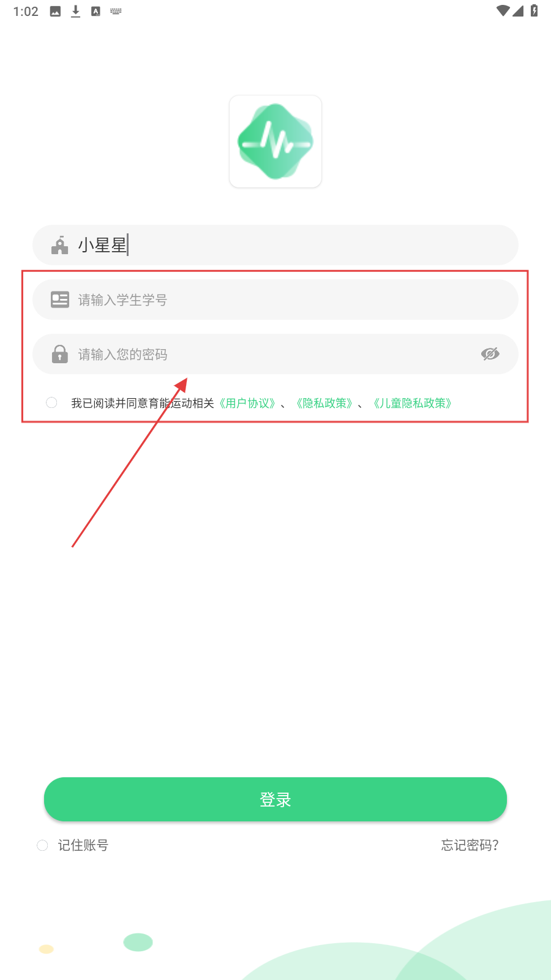Tap the battery charging icon
The width and height of the screenshot is (551, 980).
(534, 10)
